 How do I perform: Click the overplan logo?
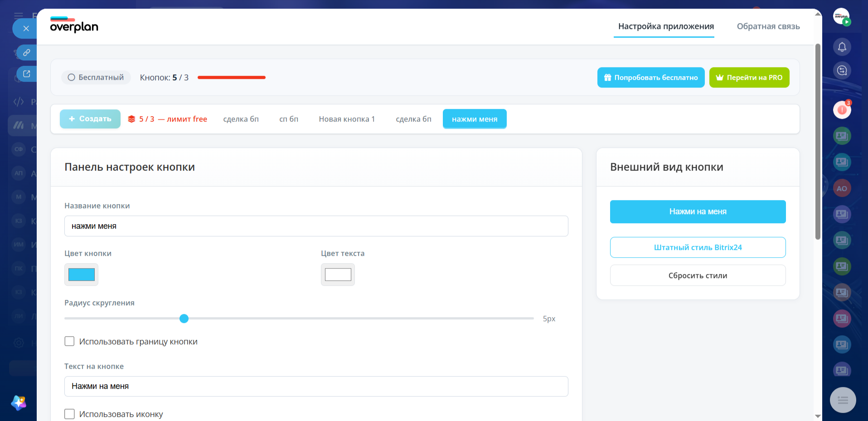(x=74, y=25)
